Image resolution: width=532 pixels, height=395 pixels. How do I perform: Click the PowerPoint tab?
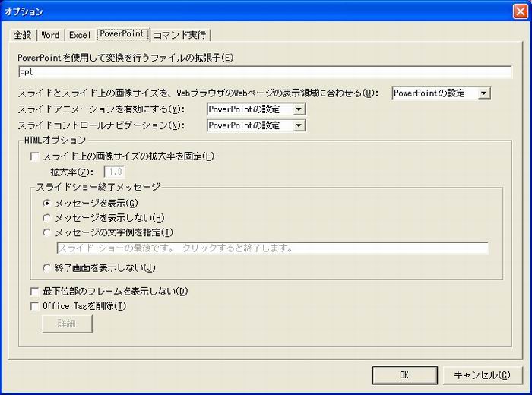(x=122, y=34)
